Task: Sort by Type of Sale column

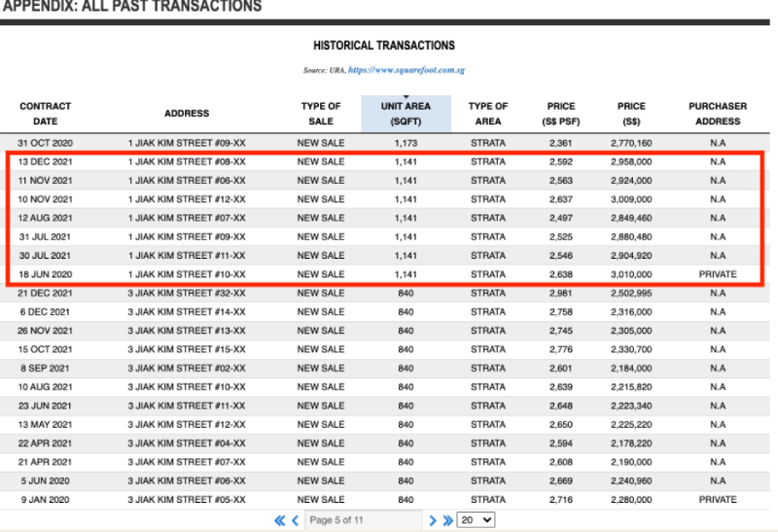Action: 321,114
